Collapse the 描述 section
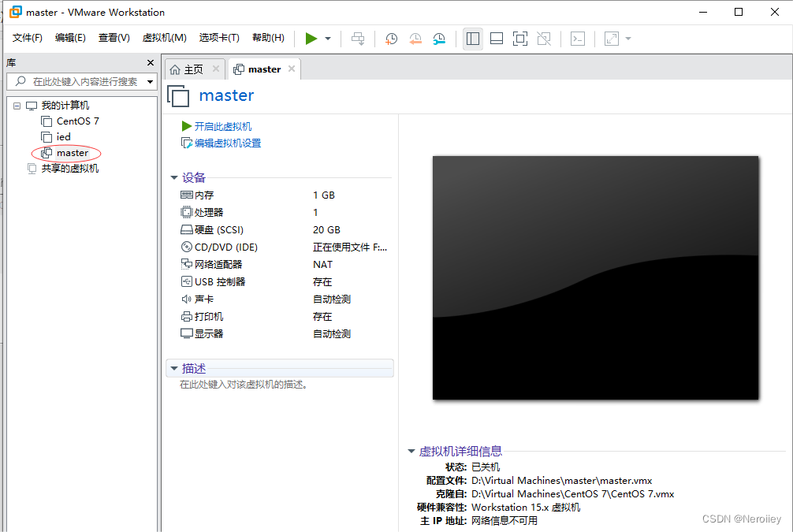This screenshot has height=532, width=793. point(174,369)
